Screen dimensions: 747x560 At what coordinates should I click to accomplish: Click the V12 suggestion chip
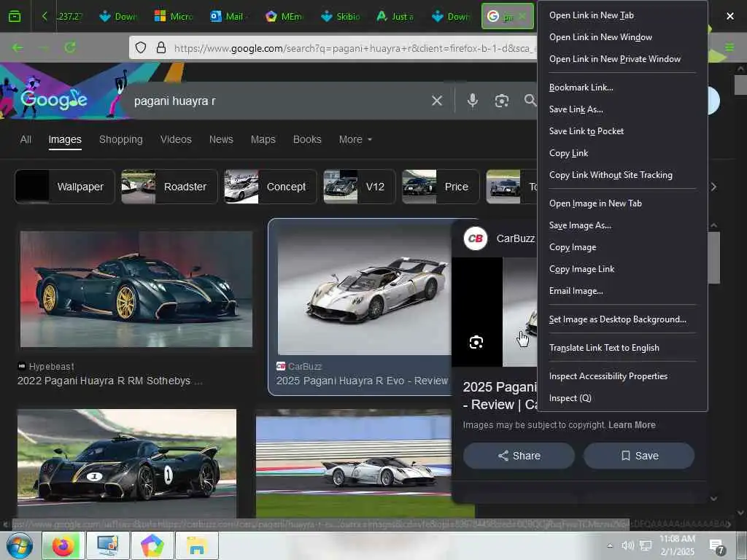click(x=359, y=187)
